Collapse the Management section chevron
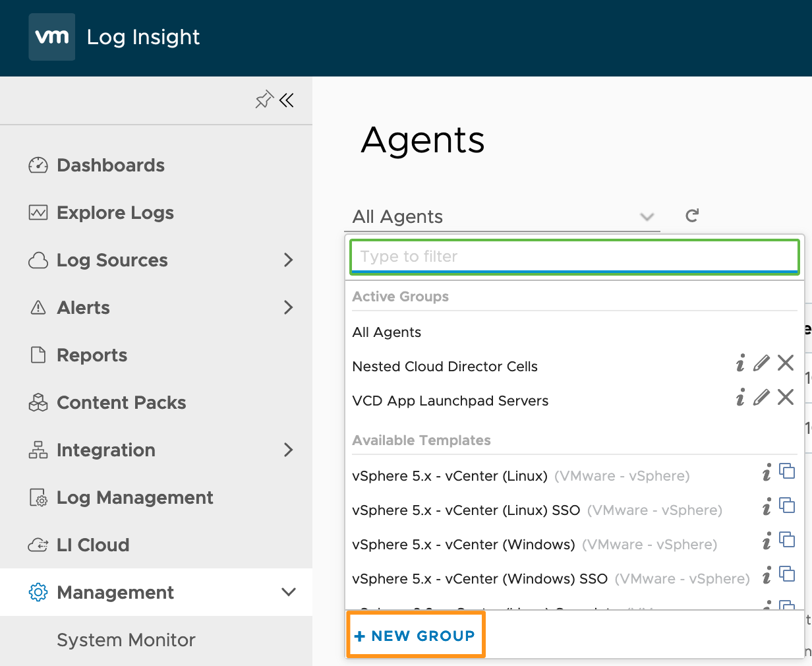812x666 pixels. tap(288, 592)
